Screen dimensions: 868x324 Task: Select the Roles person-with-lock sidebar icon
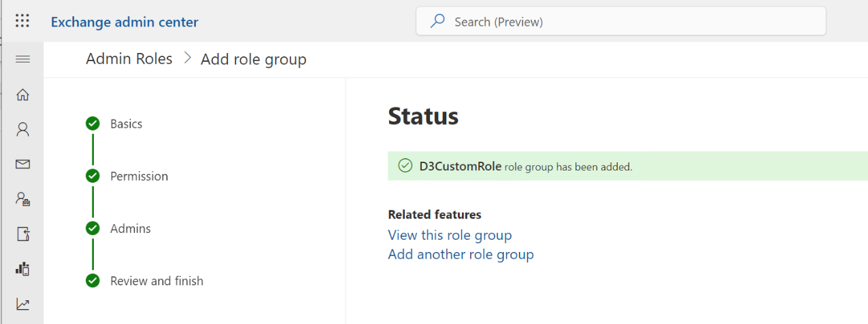click(x=22, y=199)
